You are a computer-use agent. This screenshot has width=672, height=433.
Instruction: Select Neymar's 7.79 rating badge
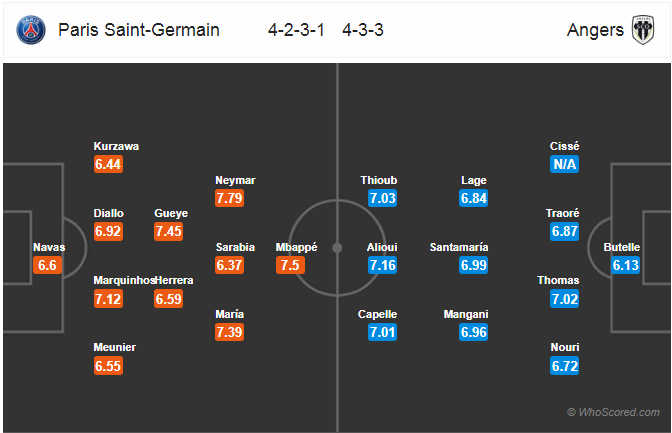pos(229,198)
